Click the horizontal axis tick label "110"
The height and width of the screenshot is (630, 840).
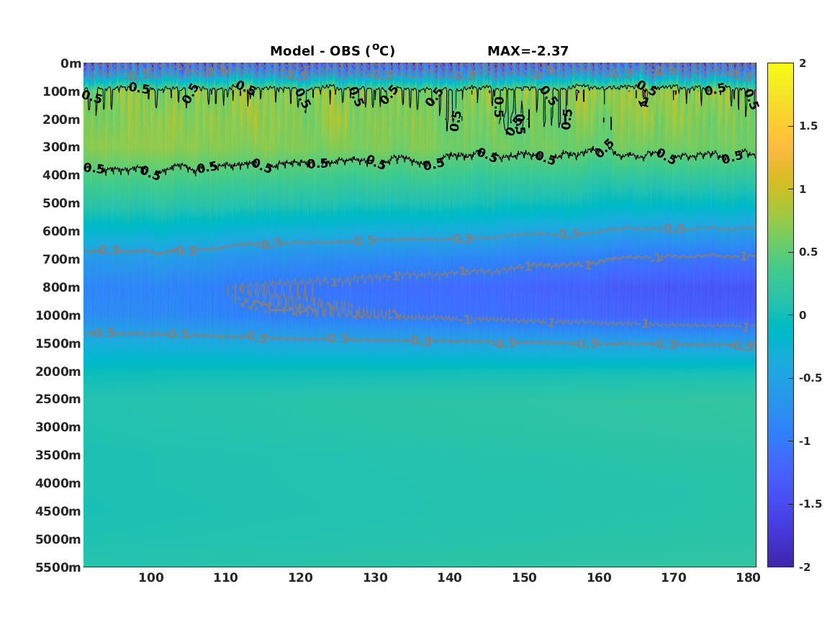tap(225, 577)
